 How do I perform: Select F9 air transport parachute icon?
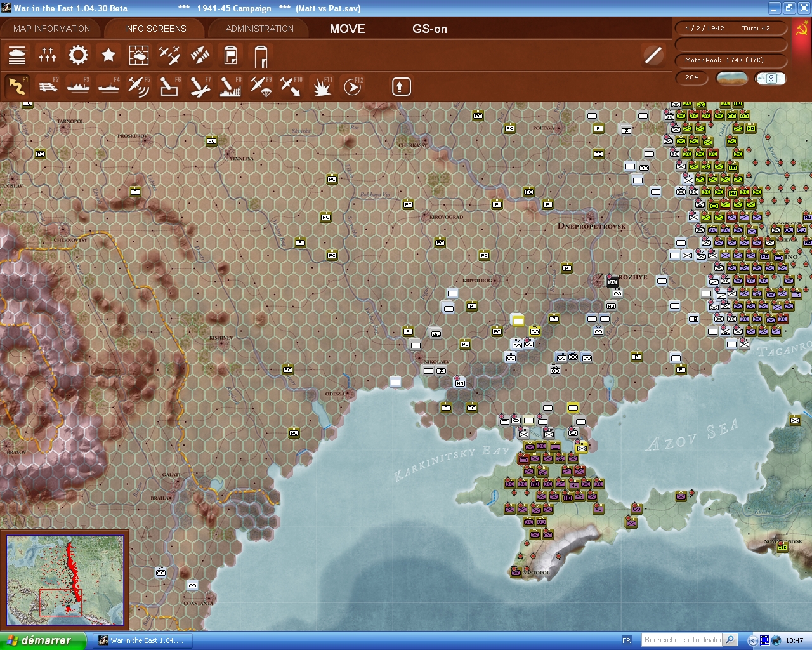click(x=261, y=86)
